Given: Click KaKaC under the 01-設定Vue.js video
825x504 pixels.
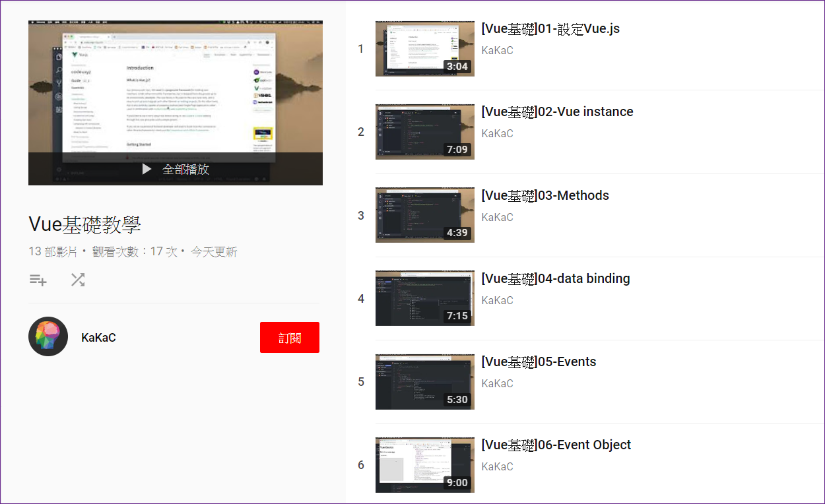Looking at the screenshot, I should [x=497, y=51].
